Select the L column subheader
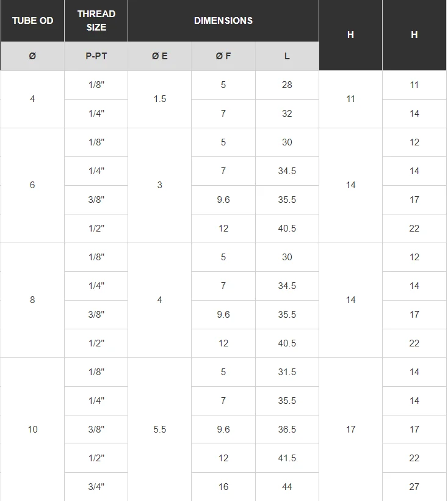 [x=287, y=56]
